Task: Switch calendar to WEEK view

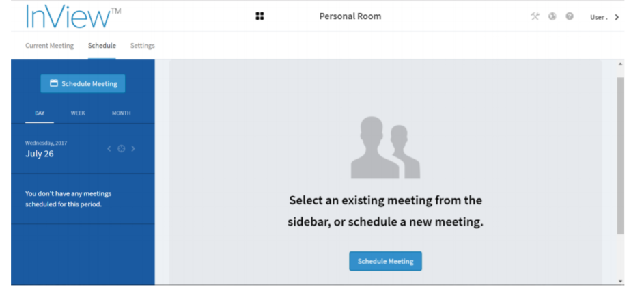Action: pos(78,113)
